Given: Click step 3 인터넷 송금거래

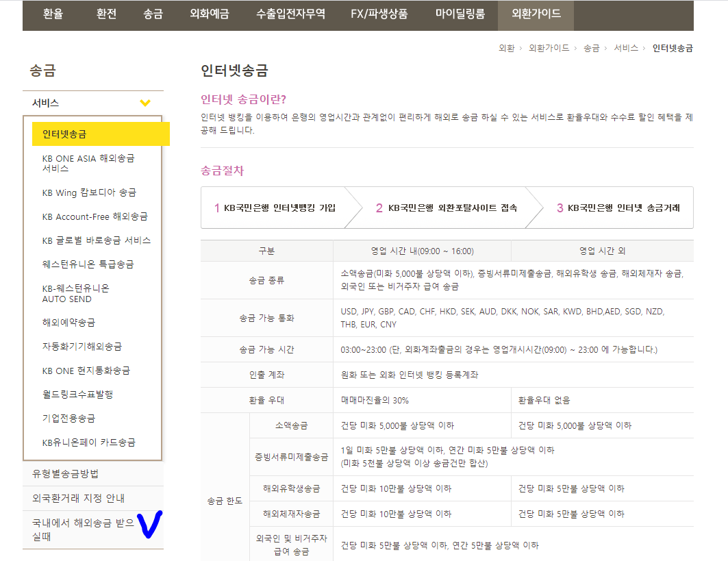Looking at the screenshot, I should pos(618,208).
